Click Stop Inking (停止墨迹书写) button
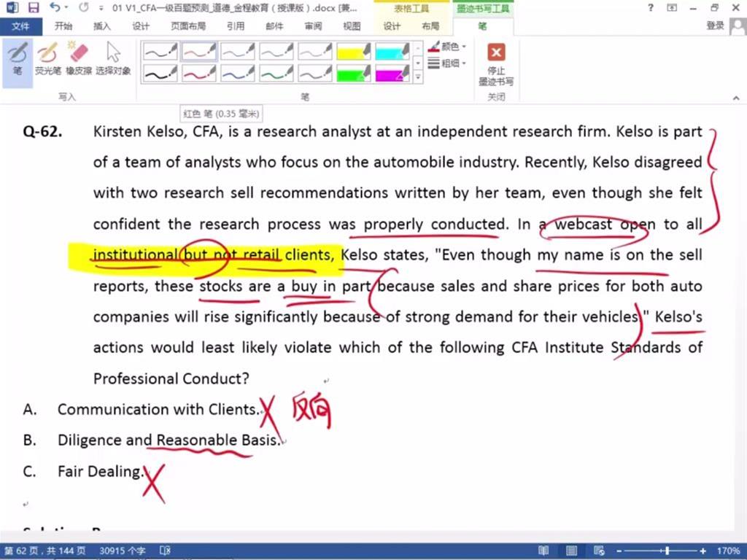The image size is (747, 560). click(x=496, y=63)
